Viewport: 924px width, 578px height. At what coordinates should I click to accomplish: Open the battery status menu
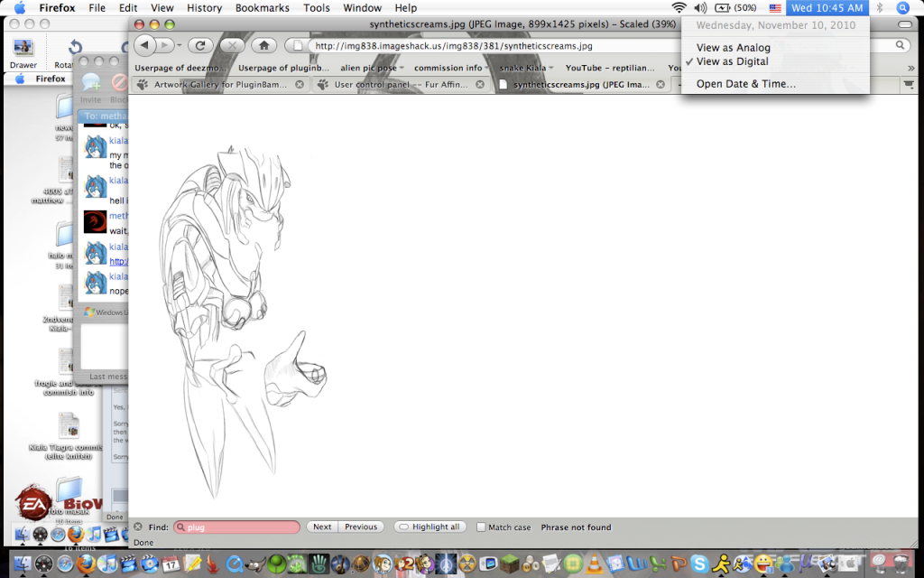(735, 7)
